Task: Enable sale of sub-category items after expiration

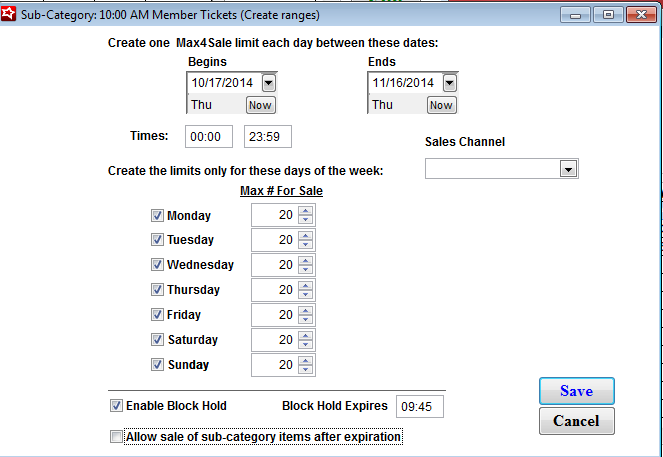Action: point(116,437)
